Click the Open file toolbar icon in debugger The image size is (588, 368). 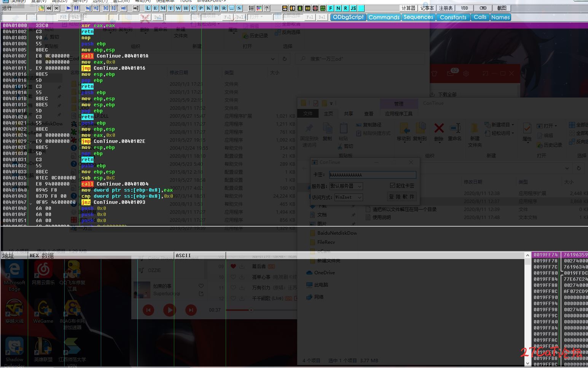(x=41, y=8)
